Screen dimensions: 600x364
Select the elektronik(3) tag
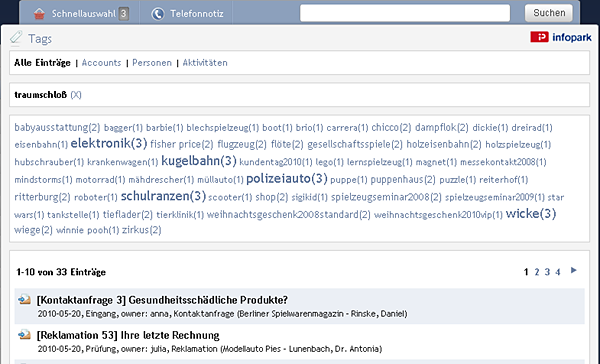coord(109,144)
